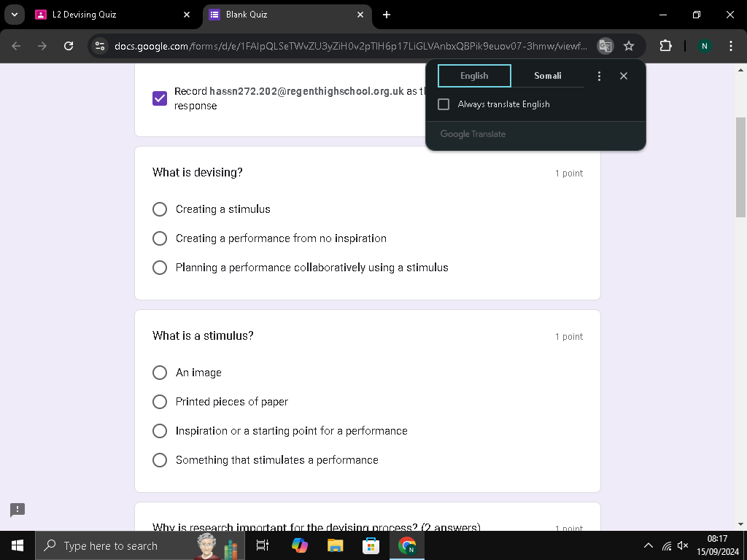Select Planning a performance collaboratively option

tap(160, 267)
